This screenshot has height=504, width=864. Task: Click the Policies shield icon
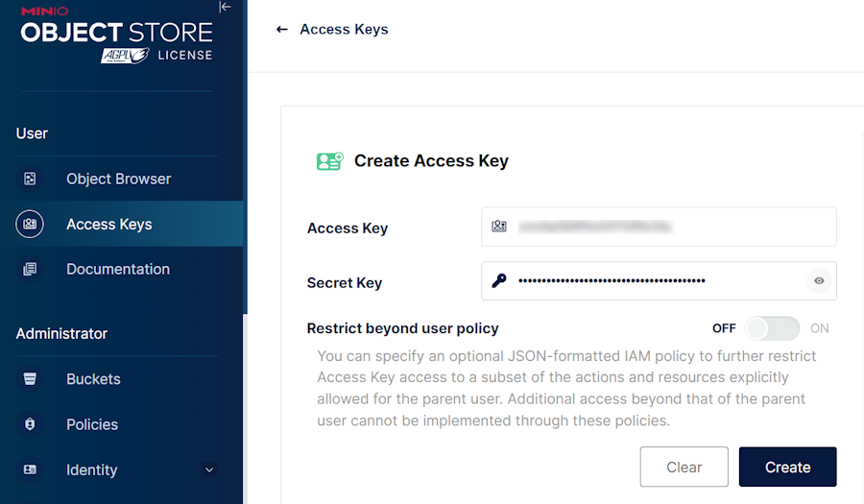[30, 424]
